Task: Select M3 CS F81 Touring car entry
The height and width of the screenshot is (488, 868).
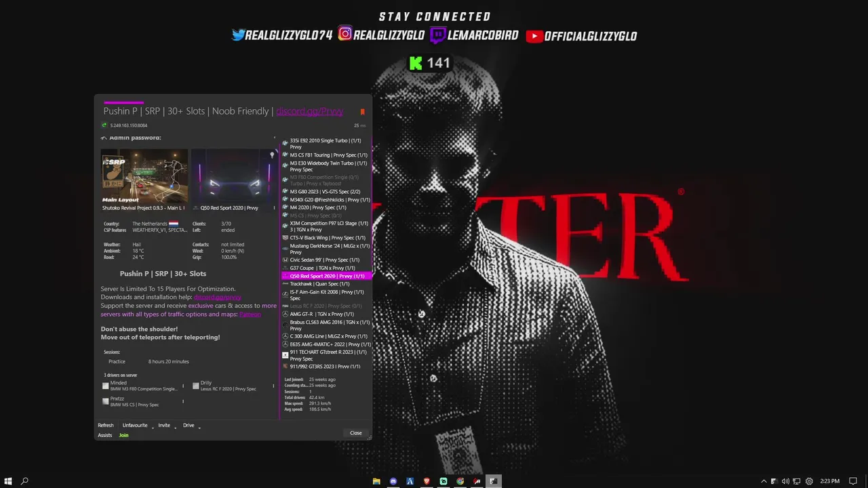Action: pyautogui.click(x=326, y=155)
